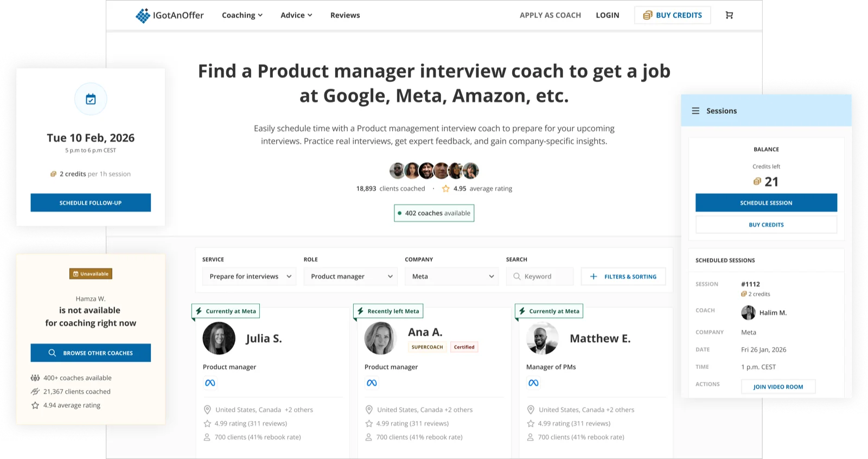The image size is (868, 459).
Task: Open Ana A.'s profile photo
Action: (381, 338)
